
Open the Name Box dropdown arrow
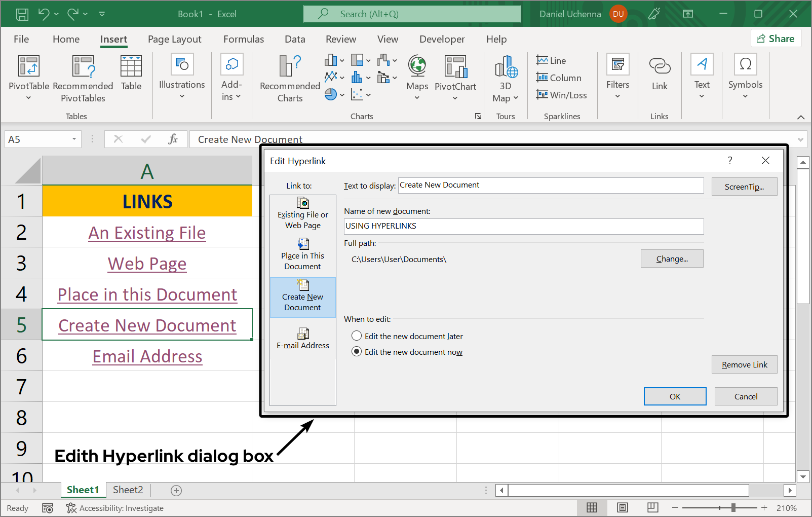[74, 139]
